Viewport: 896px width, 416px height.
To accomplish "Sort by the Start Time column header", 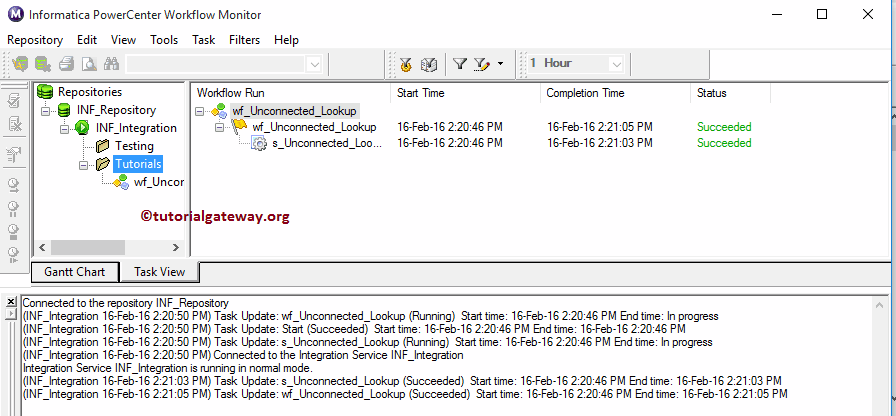I will pyautogui.click(x=465, y=93).
